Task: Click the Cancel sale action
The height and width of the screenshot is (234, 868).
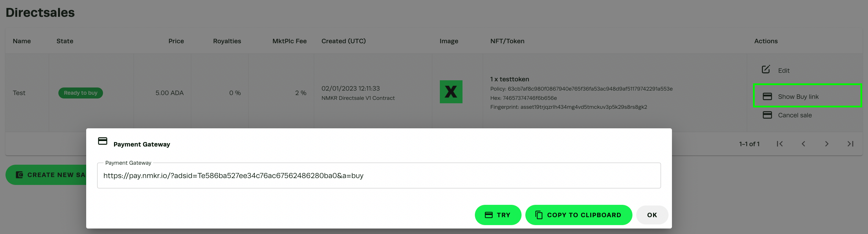Action: pyautogui.click(x=795, y=115)
